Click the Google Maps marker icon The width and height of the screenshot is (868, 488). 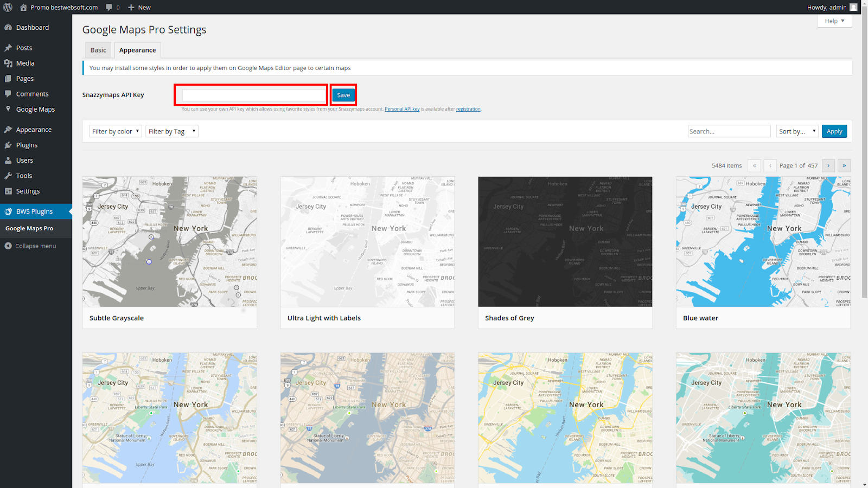tap(8, 109)
